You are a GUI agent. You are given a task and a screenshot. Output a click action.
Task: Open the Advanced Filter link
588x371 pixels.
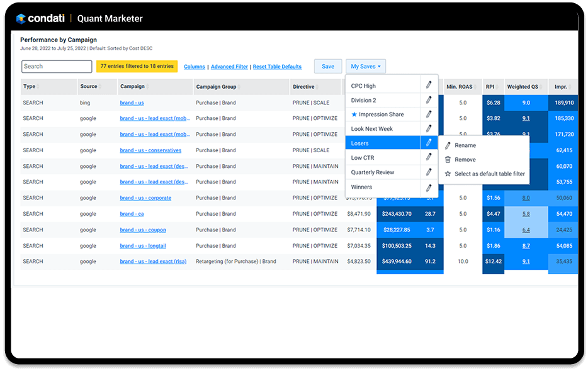coord(229,67)
